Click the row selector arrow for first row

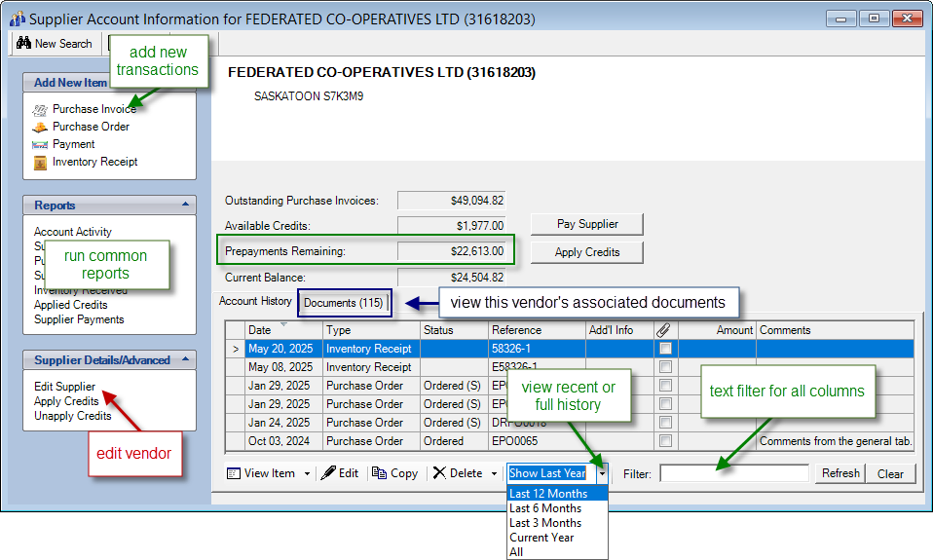(236, 350)
